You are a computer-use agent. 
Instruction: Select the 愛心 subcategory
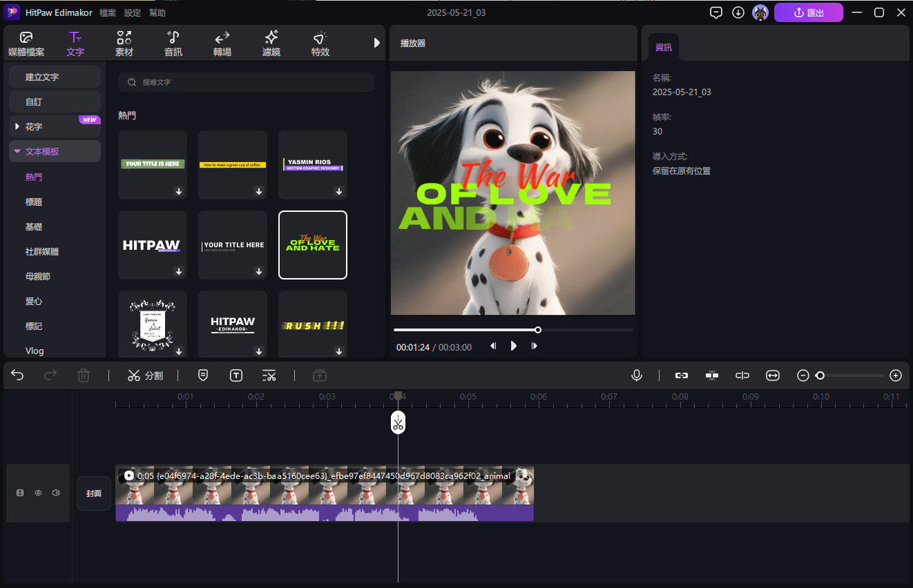(x=34, y=301)
